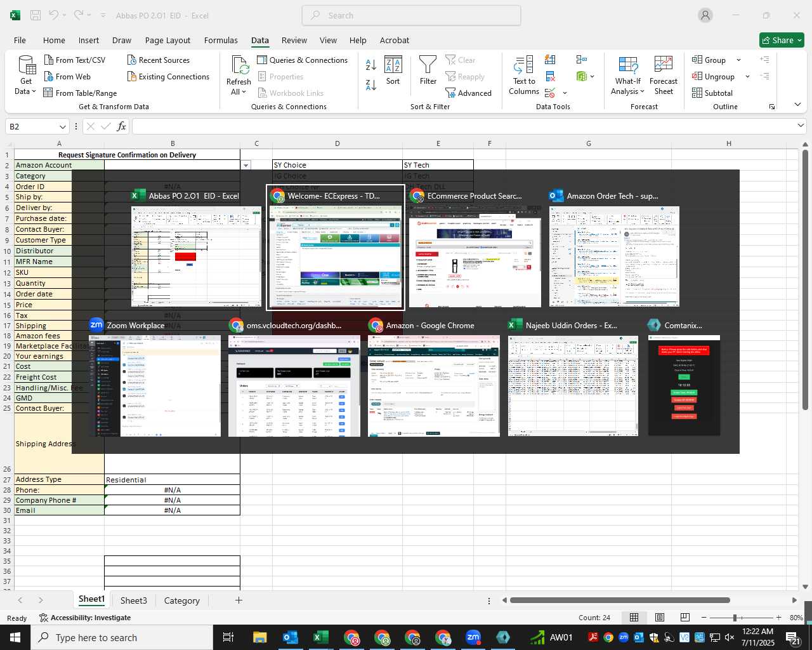Viewport: 812px width, 650px height.
Task: Open Queries & Connections pane
Action: tap(303, 60)
